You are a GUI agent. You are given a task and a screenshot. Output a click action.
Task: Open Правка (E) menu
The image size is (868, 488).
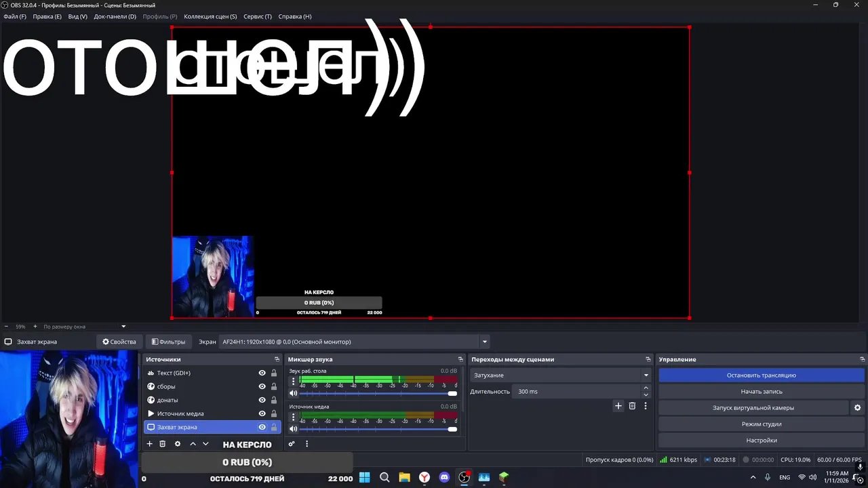[47, 16]
